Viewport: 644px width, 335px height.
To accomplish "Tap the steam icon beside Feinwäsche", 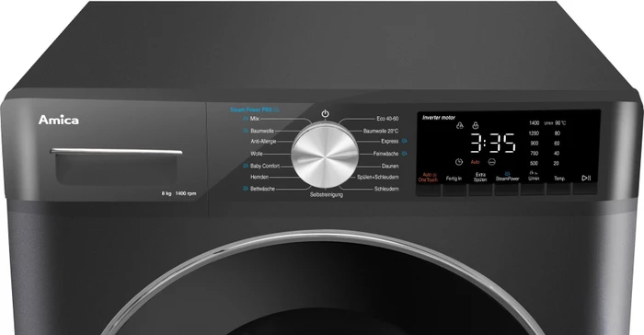I will point(405,154).
